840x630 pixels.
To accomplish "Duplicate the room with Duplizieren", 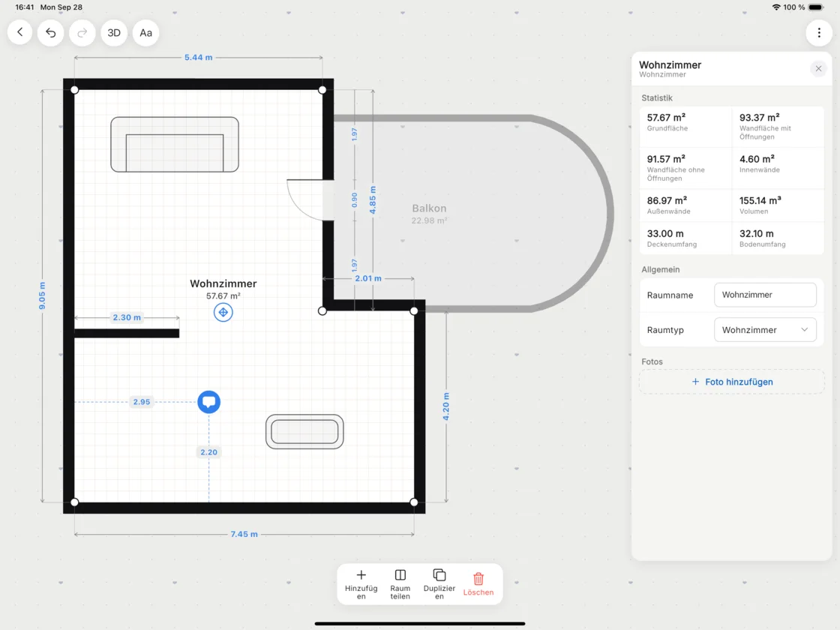I will (x=439, y=584).
